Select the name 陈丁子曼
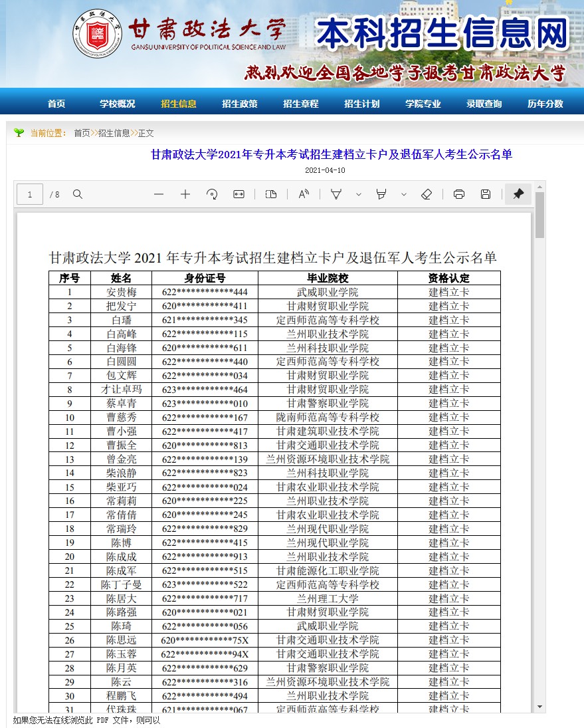This screenshot has width=584, height=728. click(x=121, y=584)
